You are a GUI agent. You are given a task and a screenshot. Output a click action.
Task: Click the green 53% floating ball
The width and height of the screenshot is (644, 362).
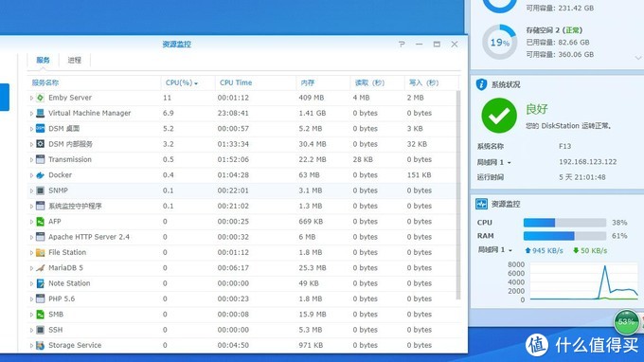626,322
